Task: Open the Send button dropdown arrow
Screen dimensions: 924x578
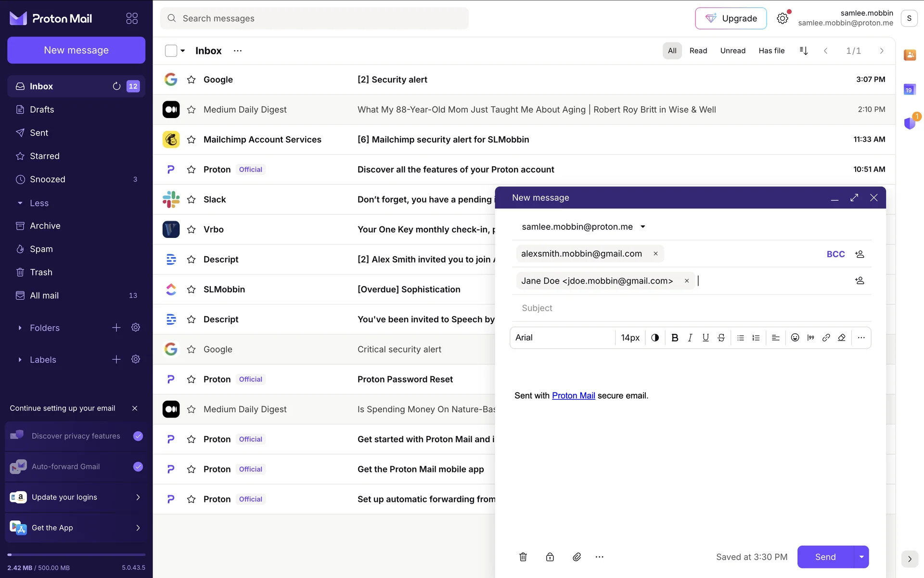Action: 861,557
